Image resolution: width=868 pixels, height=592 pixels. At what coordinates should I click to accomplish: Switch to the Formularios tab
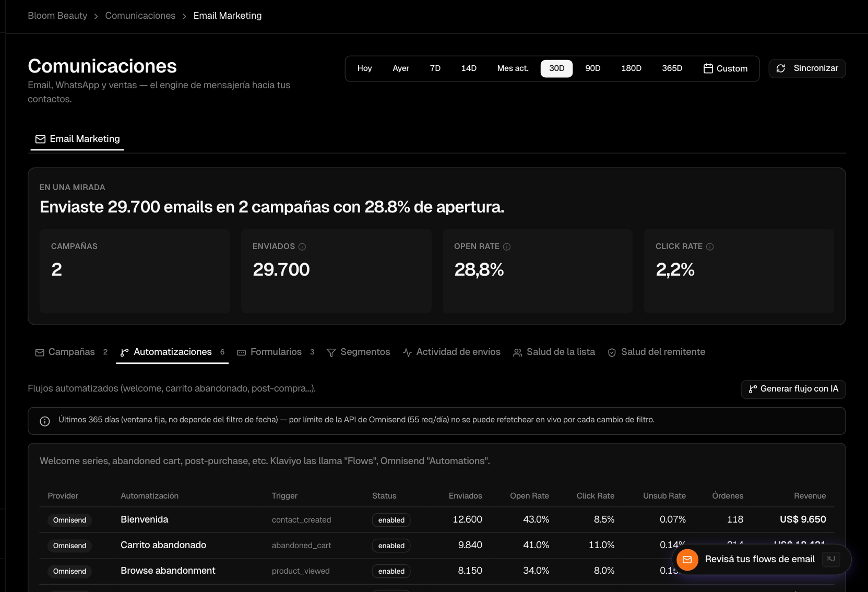tap(276, 352)
